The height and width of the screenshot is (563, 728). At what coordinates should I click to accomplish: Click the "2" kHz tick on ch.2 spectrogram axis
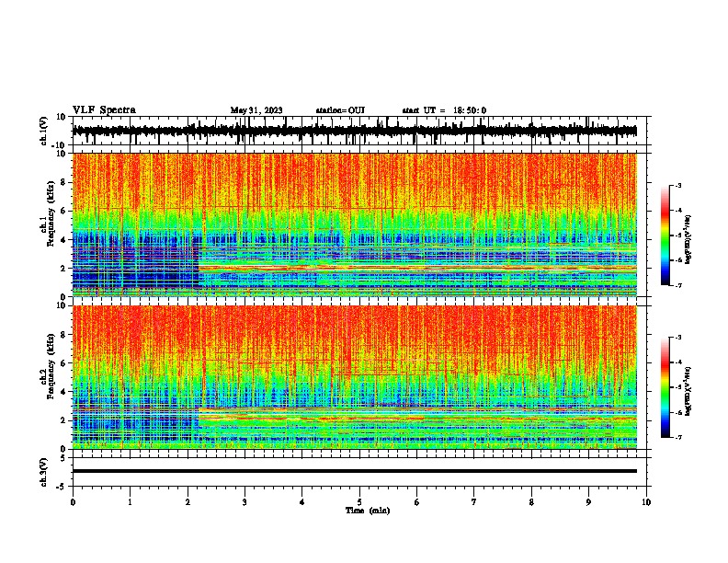(x=63, y=420)
